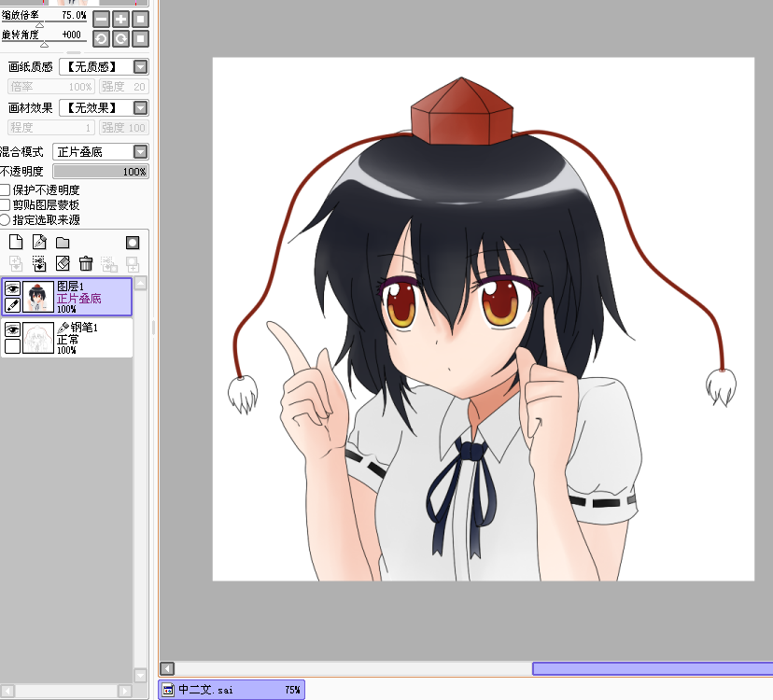The height and width of the screenshot is (700, 773).
Task: Click the 强度 20 texture strength field
Action: [123, 87]
